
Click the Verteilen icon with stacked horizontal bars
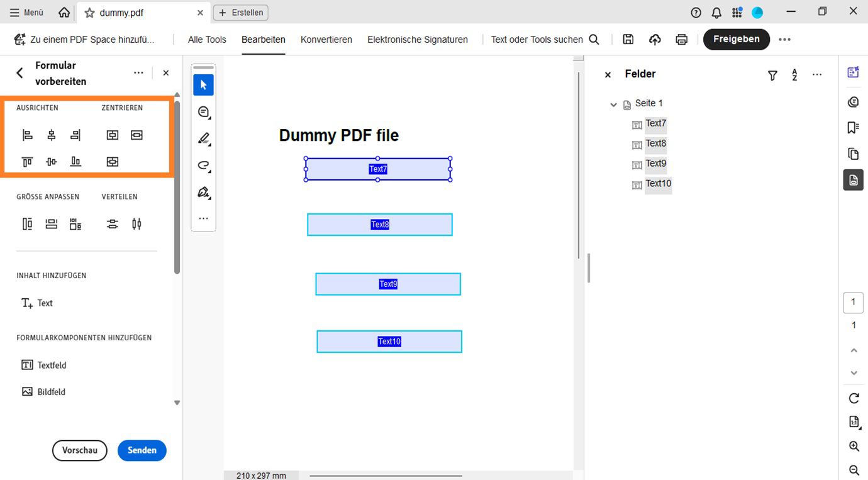[x=113, y=224]
